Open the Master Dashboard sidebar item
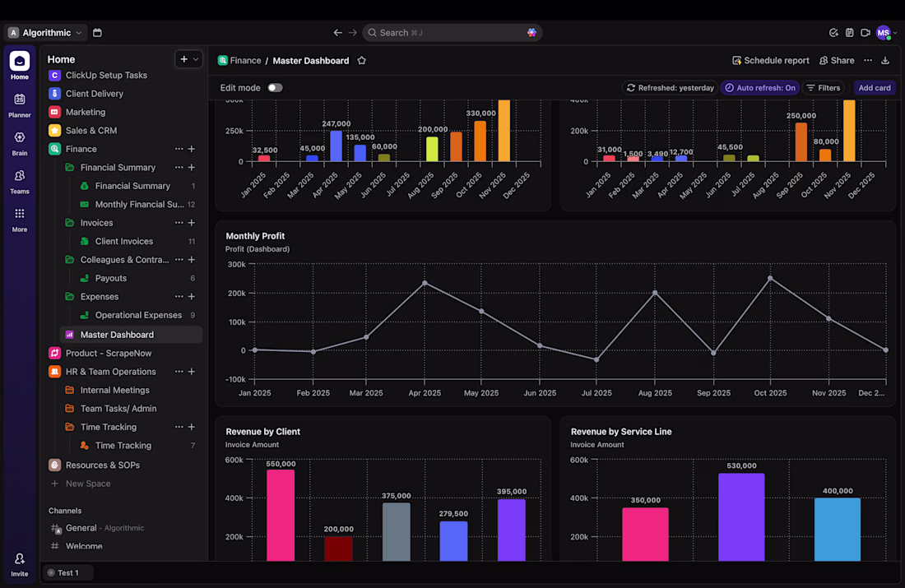The image size is (905, 588). click(x=131, y=335)
